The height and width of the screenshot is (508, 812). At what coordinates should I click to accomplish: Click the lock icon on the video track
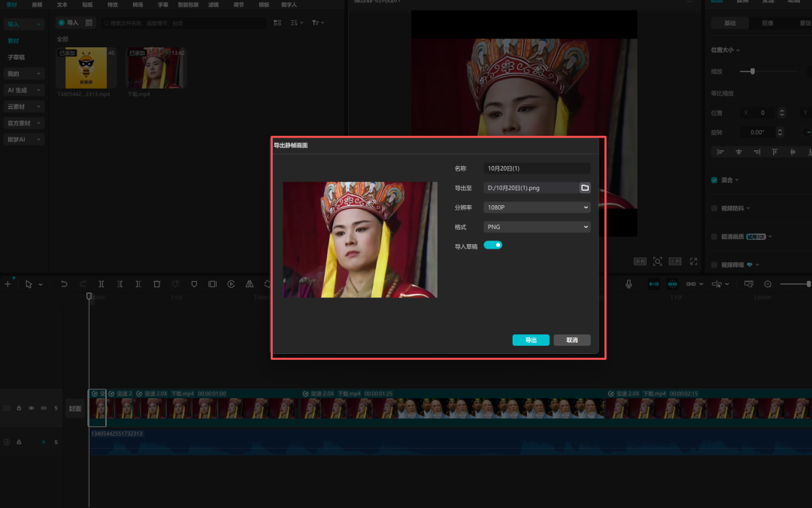[x=19, y=408]
